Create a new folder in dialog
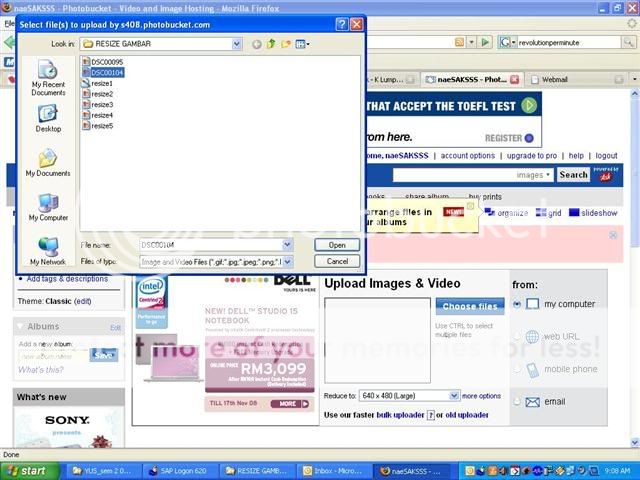Screen dimensions: 640x480 (x=286, y=44)
